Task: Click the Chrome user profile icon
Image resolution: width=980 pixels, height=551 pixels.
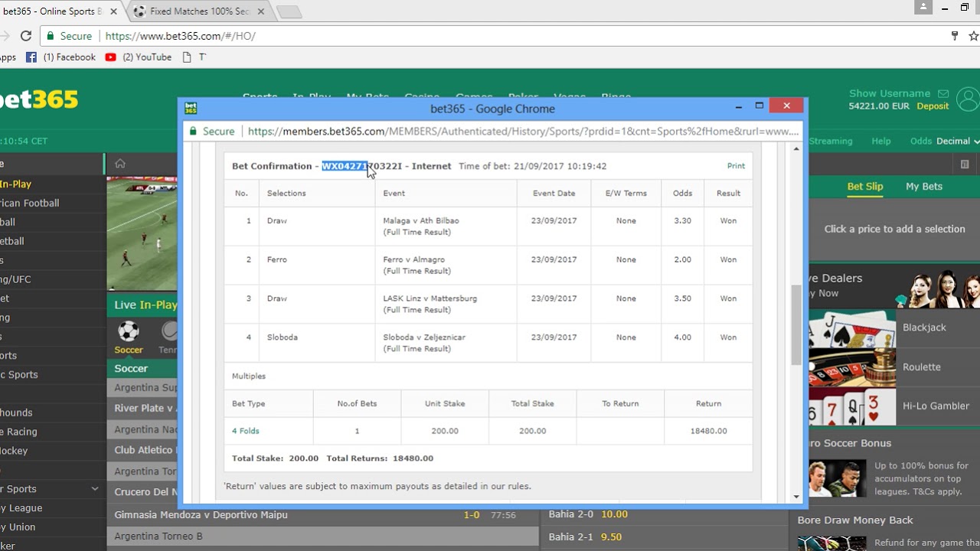Action: coord(923,7)
